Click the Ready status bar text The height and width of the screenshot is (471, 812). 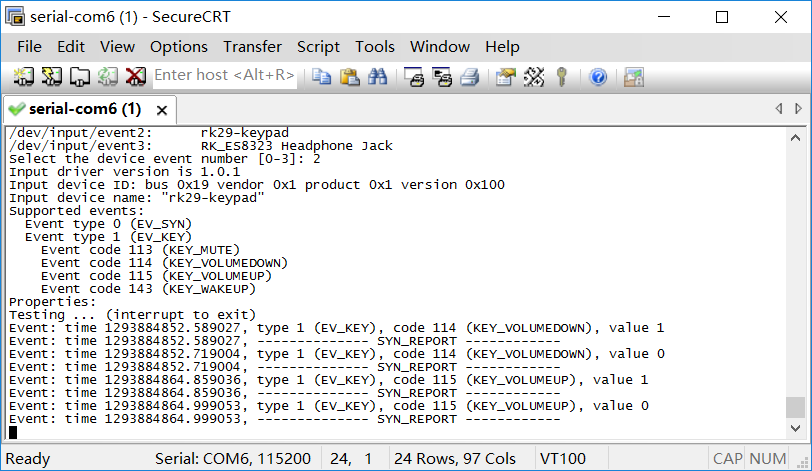click(x=28, y=459)
